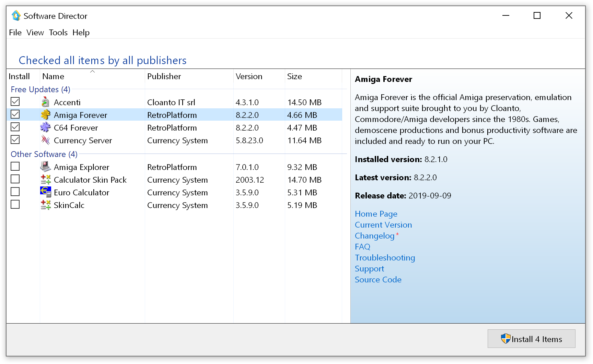Open the Troubleshooting link

point(385,258)
